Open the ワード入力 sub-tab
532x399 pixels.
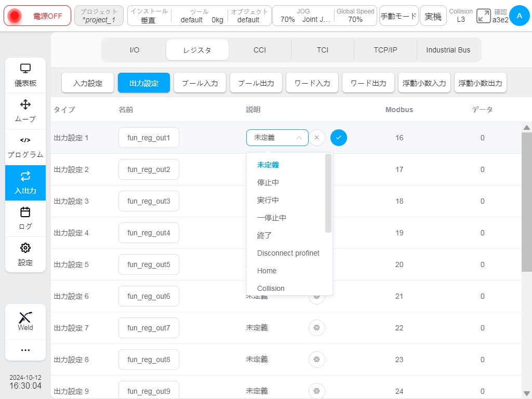pyautogui.click(x=312, y=83)
